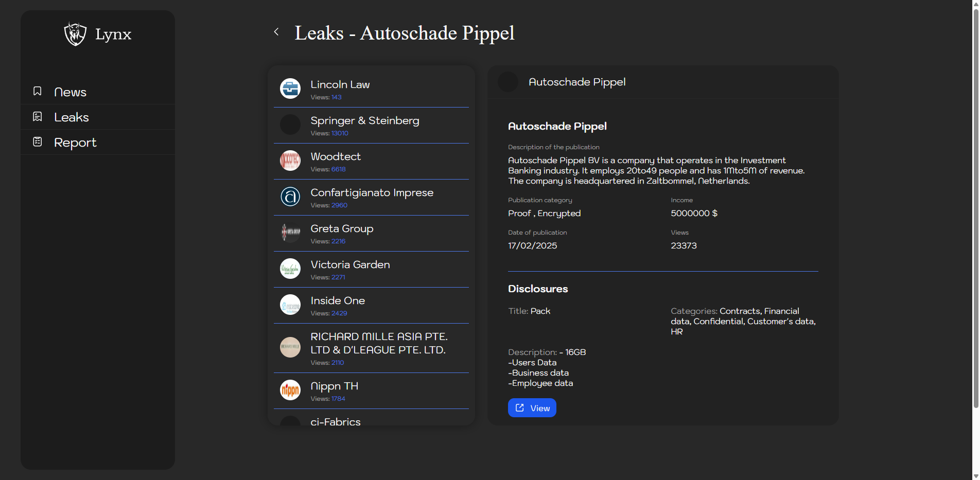Click the Inside One logo avatar
Screen dimensions: 980x480
click(290, 305)
